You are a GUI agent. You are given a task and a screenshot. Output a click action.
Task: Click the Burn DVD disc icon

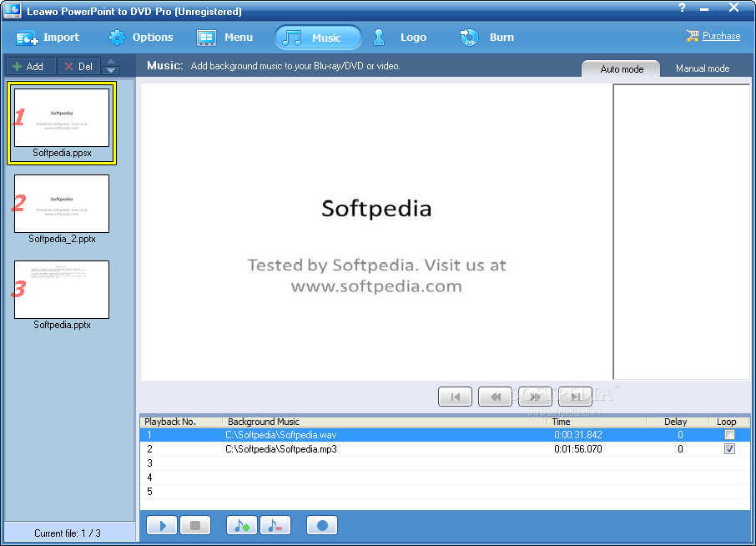[x=469, y=37]
